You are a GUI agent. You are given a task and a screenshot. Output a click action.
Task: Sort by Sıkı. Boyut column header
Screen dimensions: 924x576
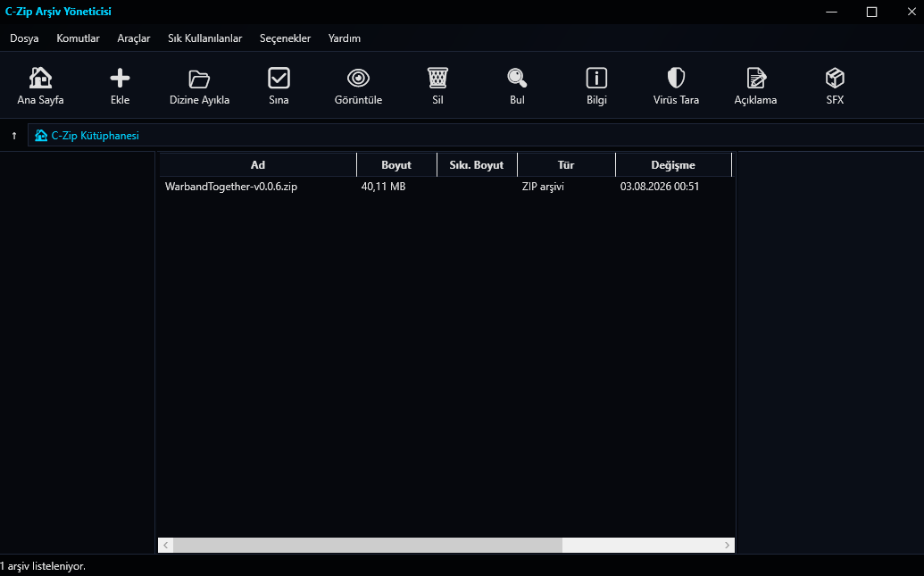[x=477, y=165]
